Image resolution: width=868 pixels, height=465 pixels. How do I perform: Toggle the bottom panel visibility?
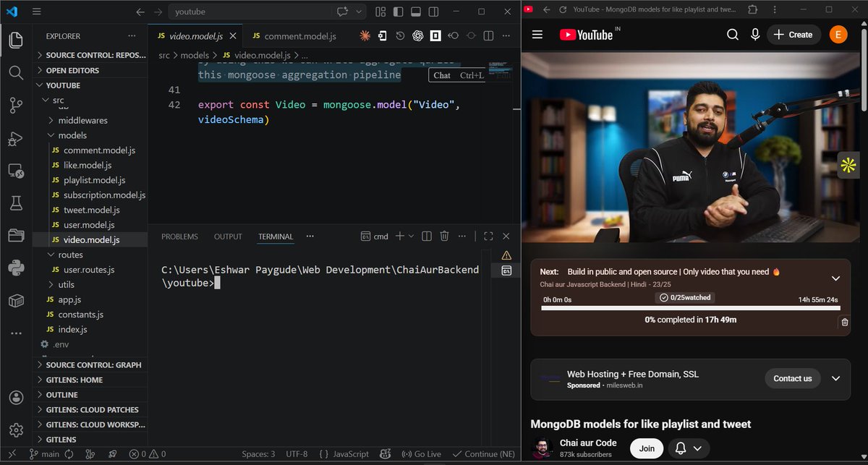(415, 12)
